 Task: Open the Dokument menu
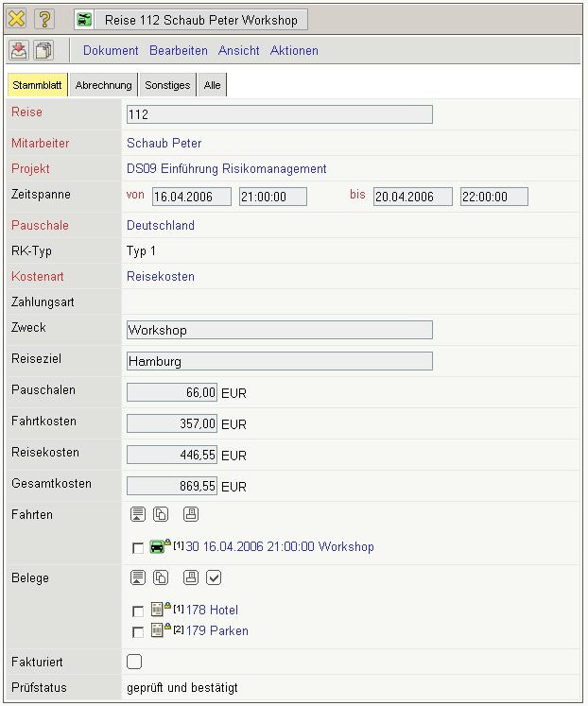point(111,51)
